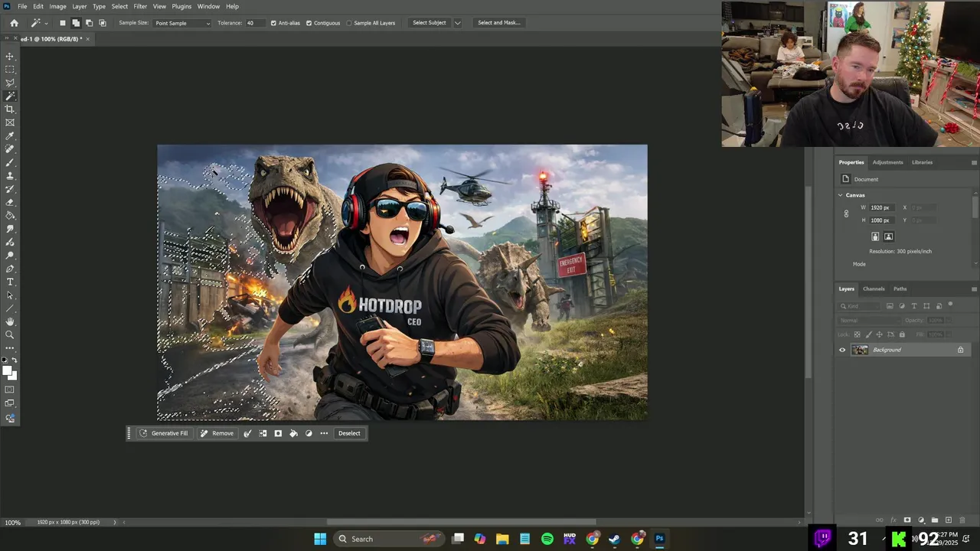Image resolution: width=980 pixels, height=551 pixels.
Task: Select the Zoom tool
Action: 10,335
